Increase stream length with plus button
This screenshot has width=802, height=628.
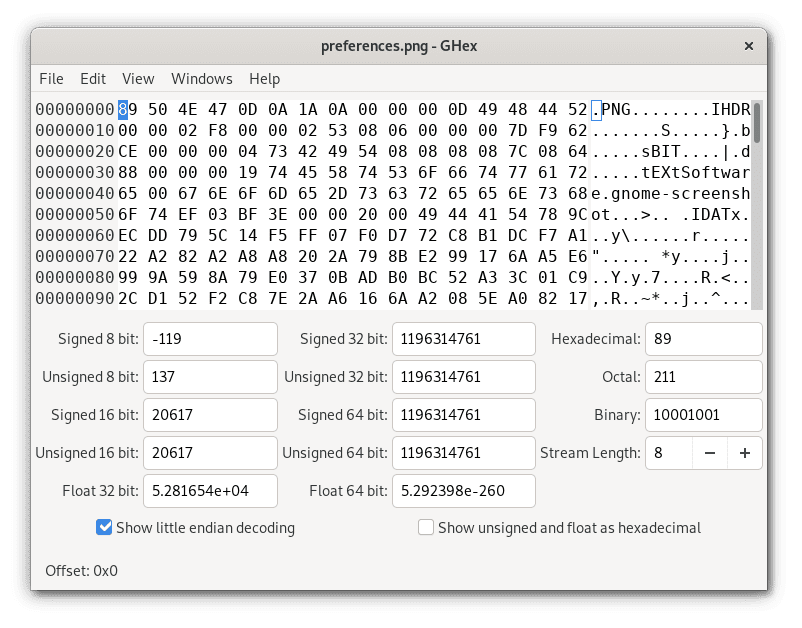(x=744, y=453)
